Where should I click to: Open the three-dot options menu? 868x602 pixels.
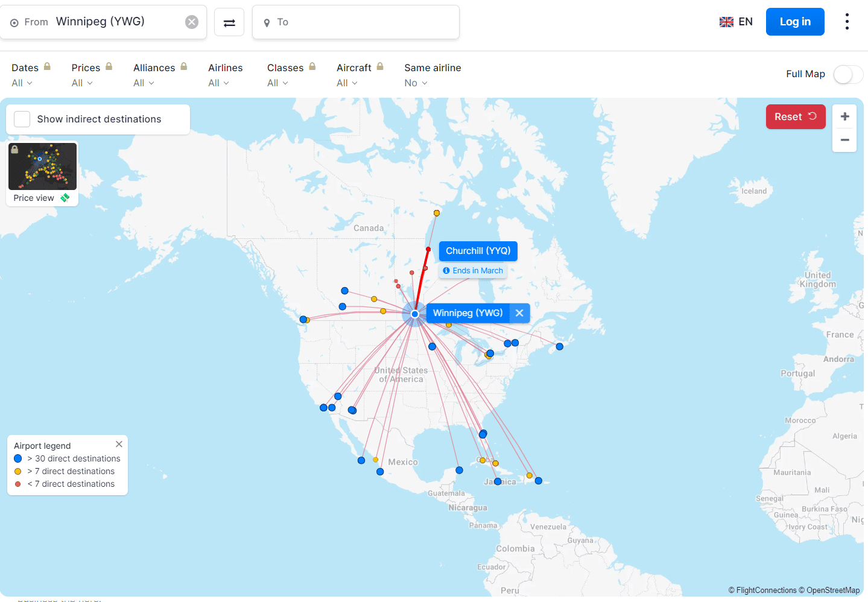coord(847,22)
